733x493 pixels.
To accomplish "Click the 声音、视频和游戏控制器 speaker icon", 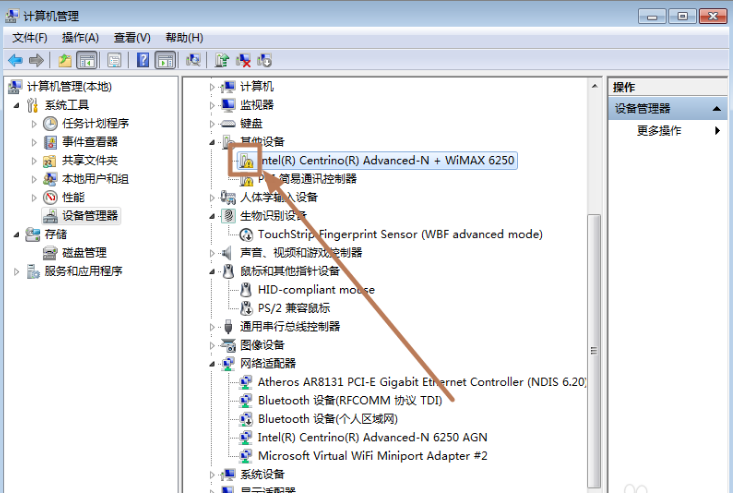I will pyautogui.click(x=227, y=253).
